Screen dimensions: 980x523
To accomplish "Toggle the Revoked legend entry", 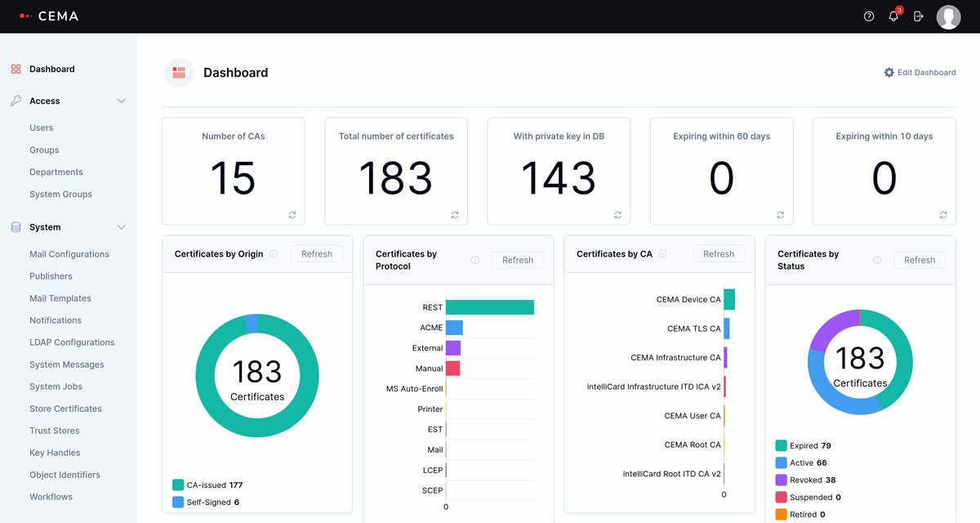I will click(804, 481).
